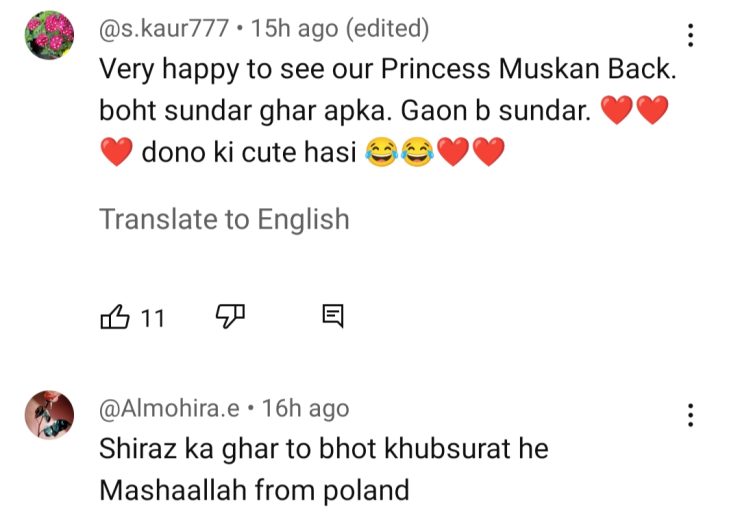Tap the "Mashaallah from poland" line
The image size is (740, 523).
[254, 491]
